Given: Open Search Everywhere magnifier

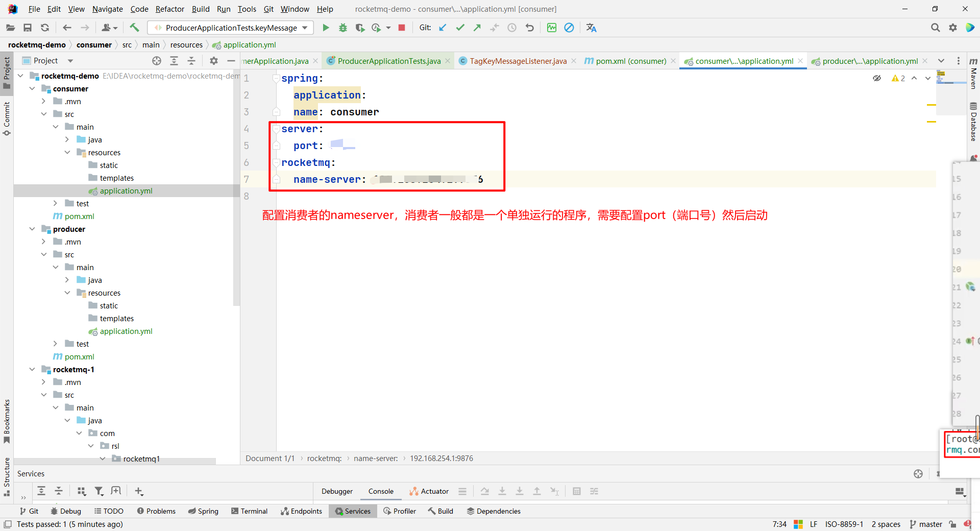Looking at the screenshot, I should coord(935,28).
